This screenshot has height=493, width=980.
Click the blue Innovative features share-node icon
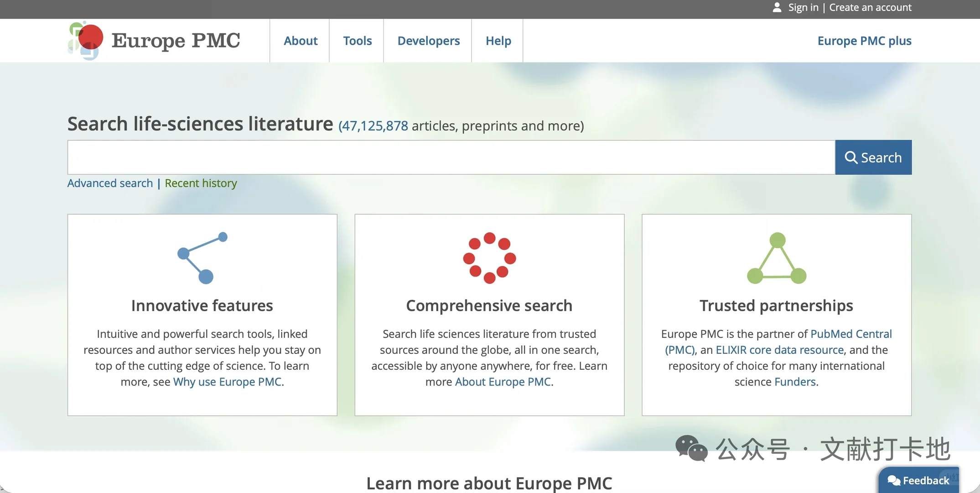(x=202, y=258)
